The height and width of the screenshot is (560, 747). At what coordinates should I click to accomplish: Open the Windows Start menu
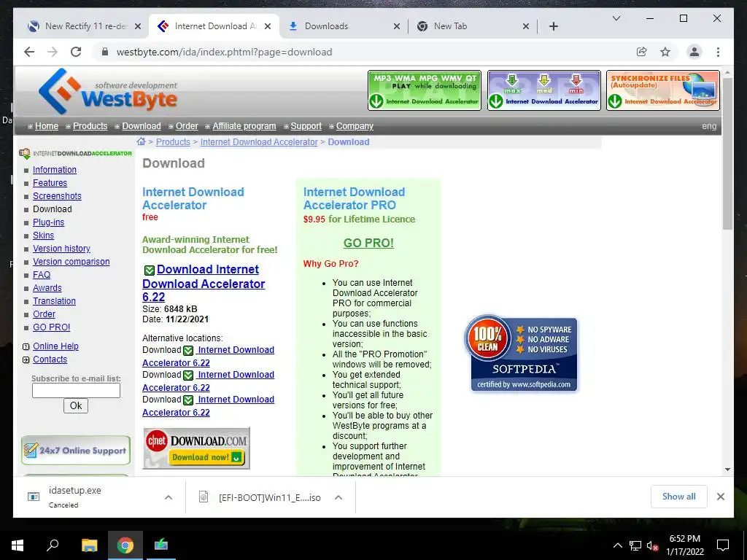tap(18, 545)
